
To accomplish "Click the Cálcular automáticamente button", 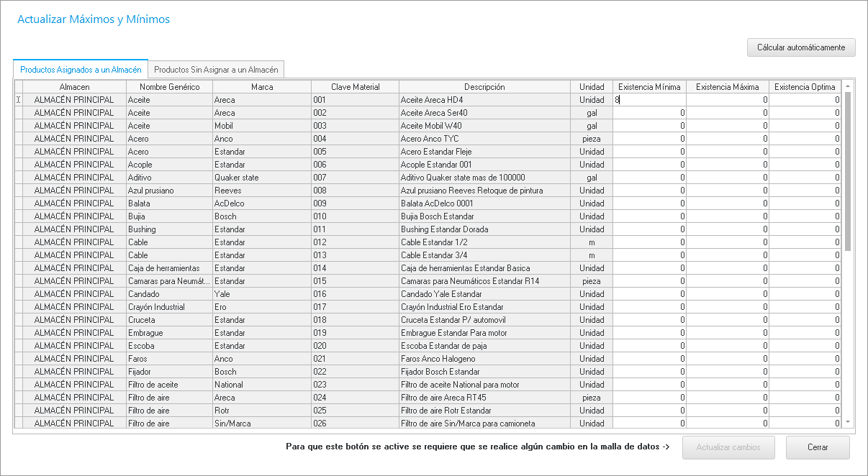I will [x=801, y=47].
